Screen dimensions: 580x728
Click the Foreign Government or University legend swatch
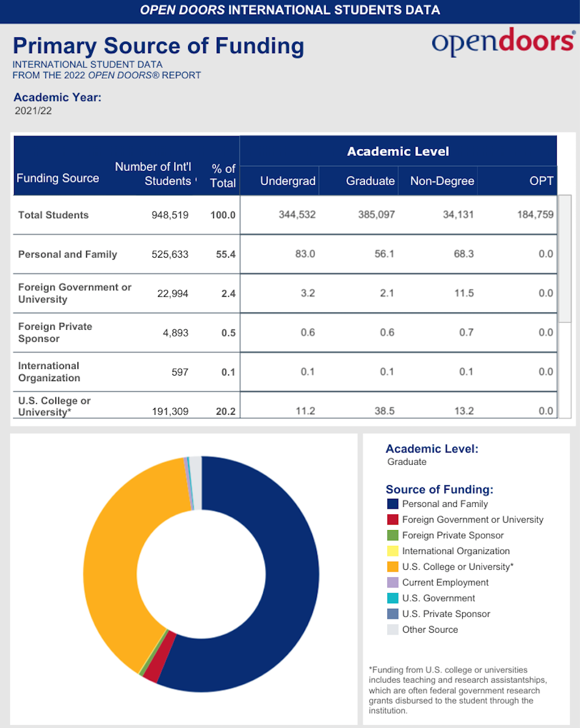[393, 520]
